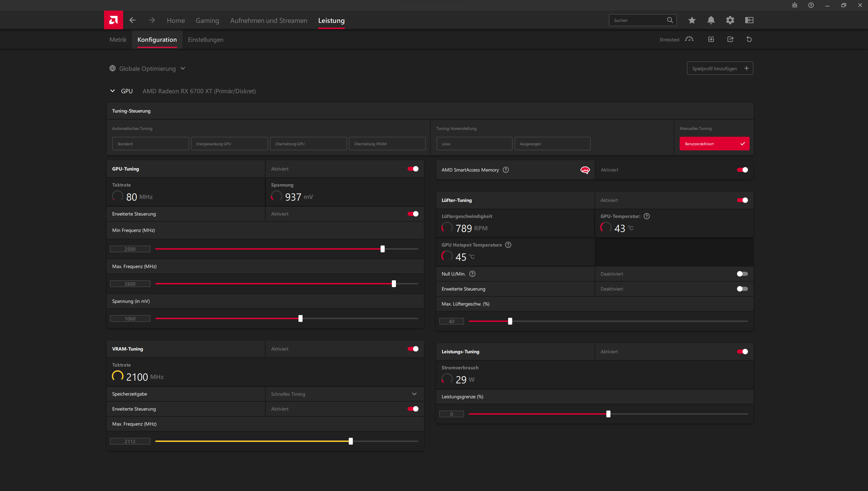Screen dimensions: 868x491
Task: Click Spielprofil hinzufügen button
Action: (x=720, y=69)
